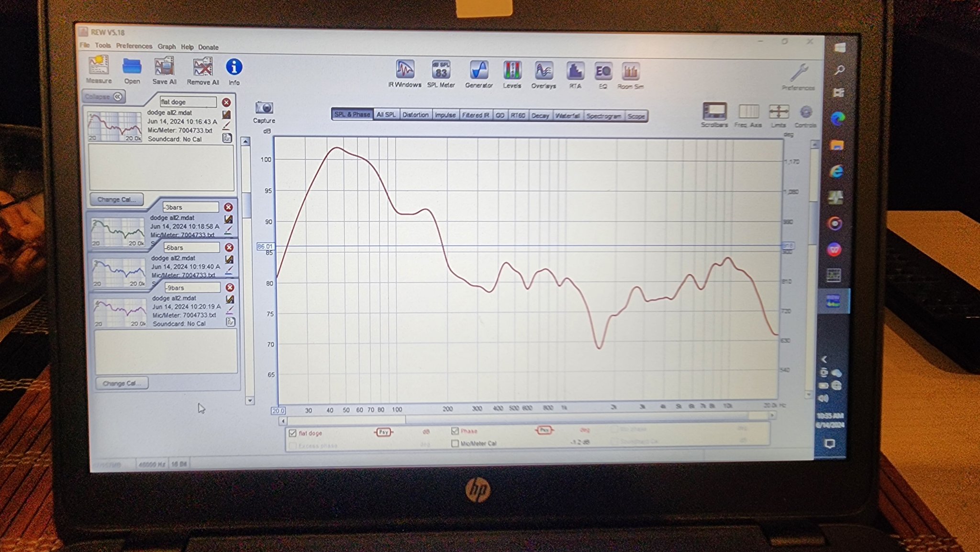Open a measurement file with Open icon

132,66
